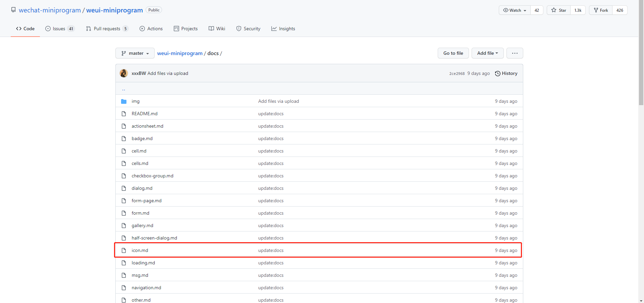Click the Pull requests count badge 5

(125, 29)
